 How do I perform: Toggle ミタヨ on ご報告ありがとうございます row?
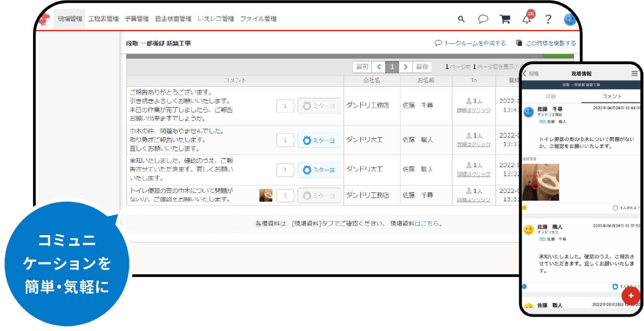coord(319,106)
